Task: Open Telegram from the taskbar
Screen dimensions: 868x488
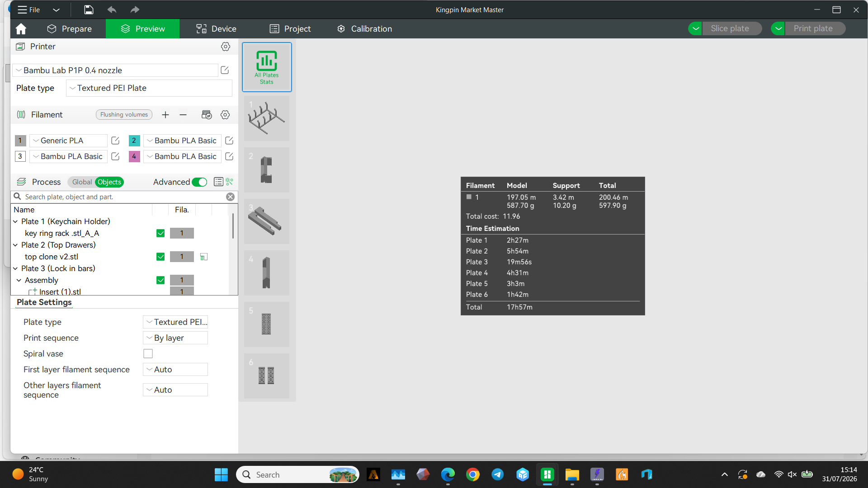Action: 498,474
